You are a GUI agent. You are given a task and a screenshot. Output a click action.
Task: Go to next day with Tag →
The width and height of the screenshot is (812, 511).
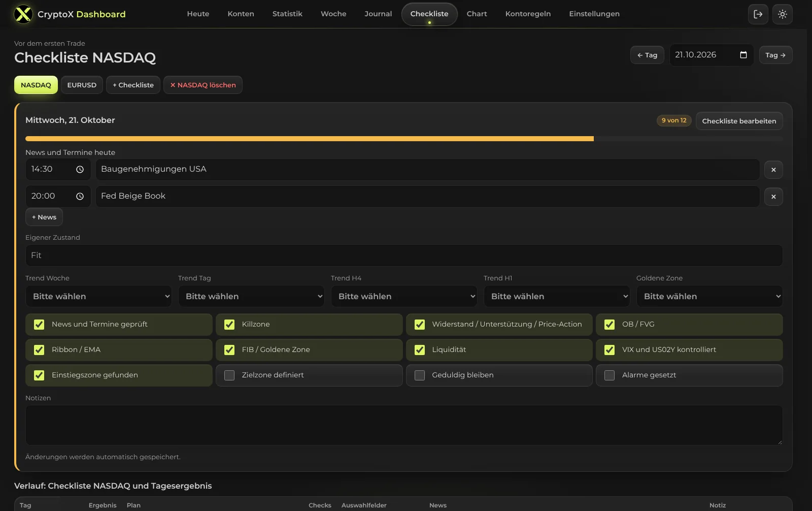tap(775, 55)
